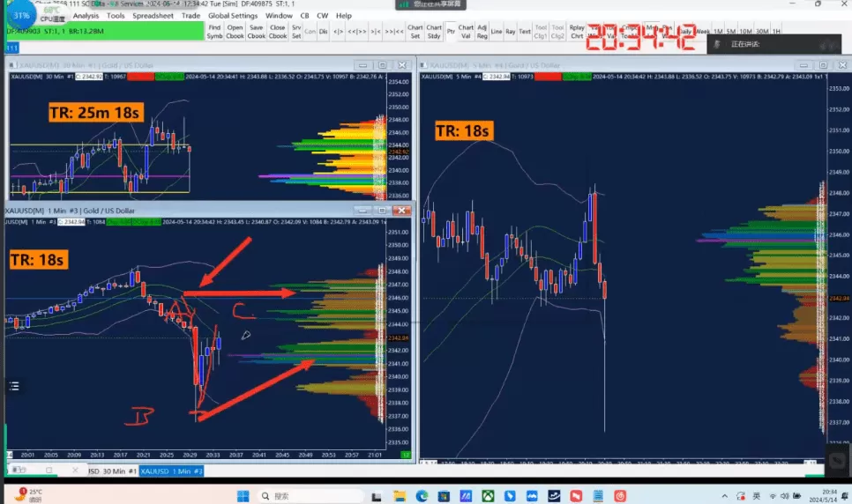The image size is (852, 504).
Task: Open the Chart Studies button
Action: point(434,32)
